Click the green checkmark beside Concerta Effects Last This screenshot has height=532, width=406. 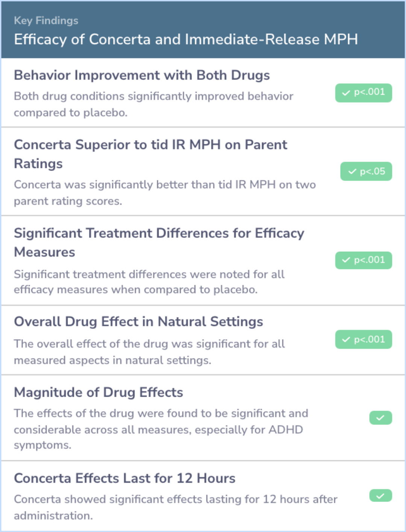click(x=380, y=496)
